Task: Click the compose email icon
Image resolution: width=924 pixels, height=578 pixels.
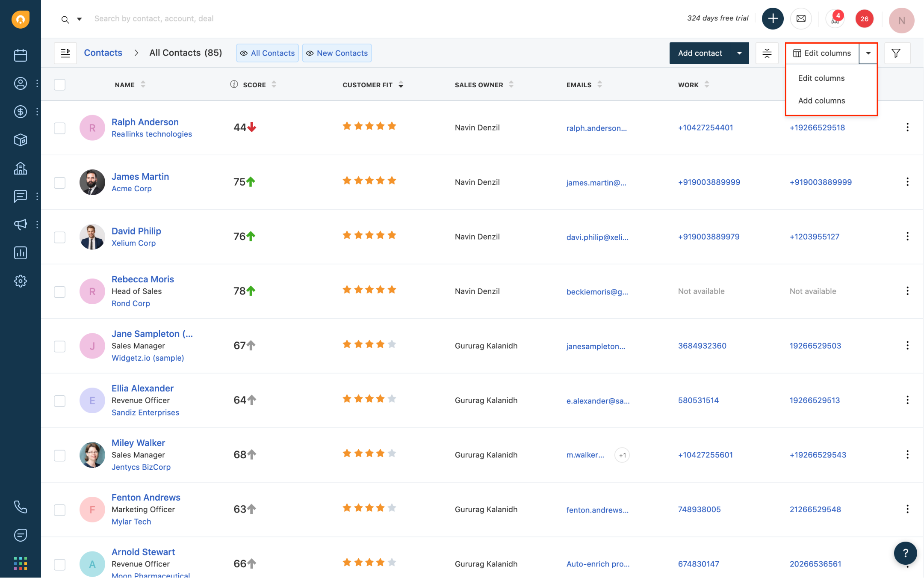Action: (x=801, y=19)
